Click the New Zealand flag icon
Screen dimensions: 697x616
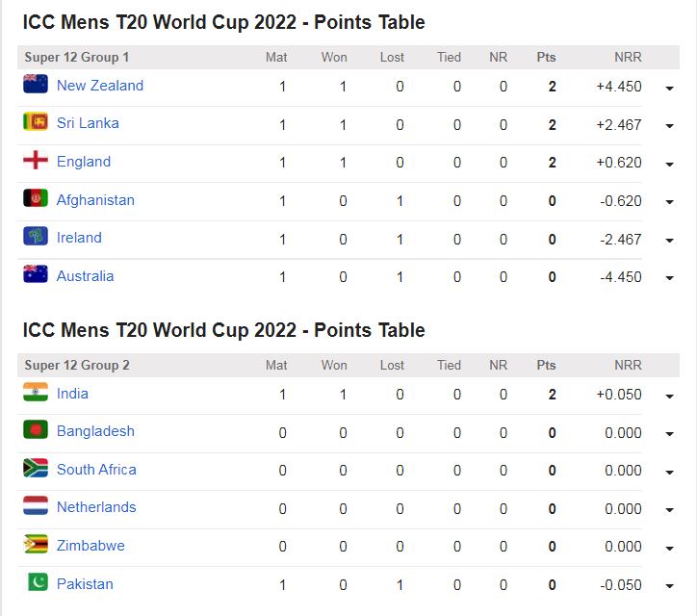coord(36,85)
